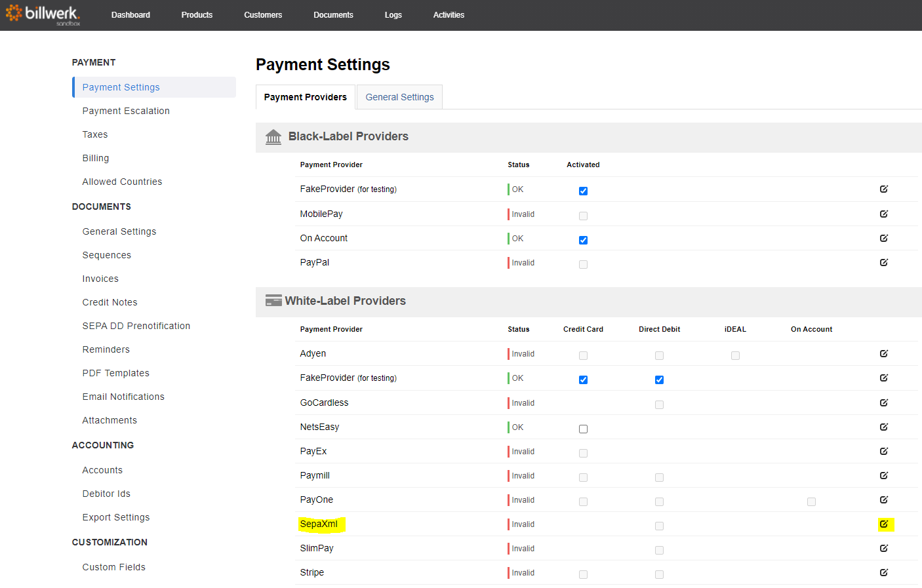This screenshot has width=922, height=588.
Task: Open the Credit Notes settings
Action: pyautogui.click(x=110, y=302)
